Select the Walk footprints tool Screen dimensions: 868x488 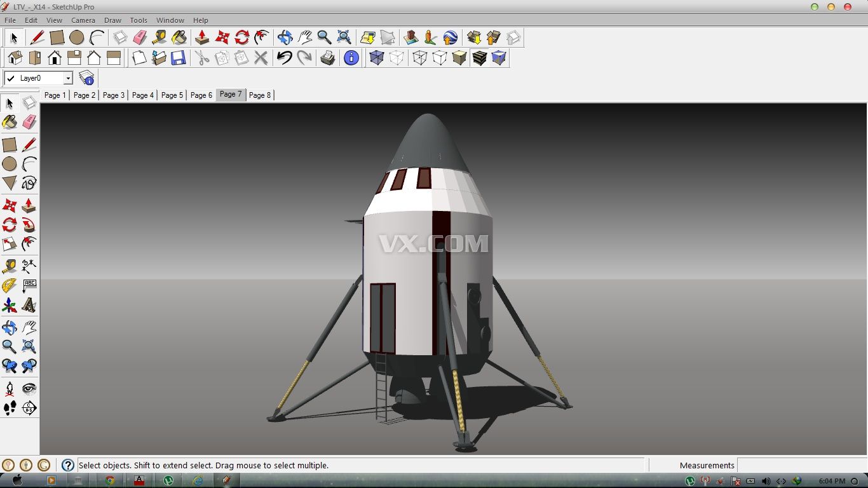point(10,408)
